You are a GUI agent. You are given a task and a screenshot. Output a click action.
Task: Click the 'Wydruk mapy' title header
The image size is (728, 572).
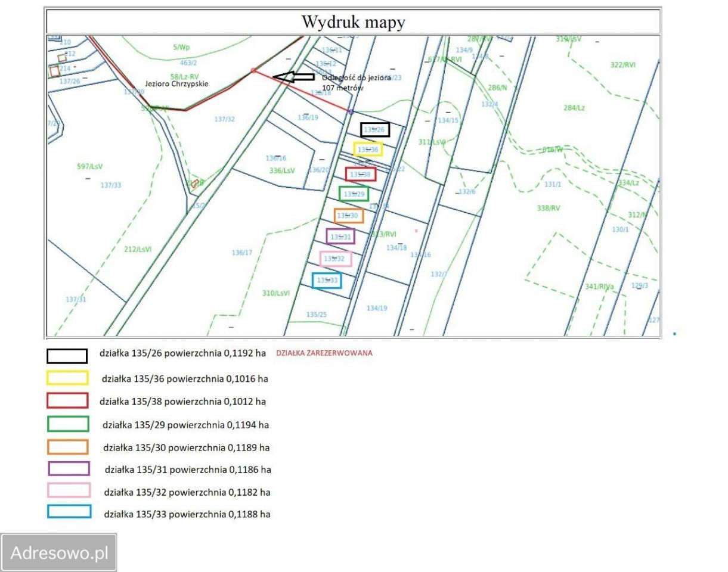coord(353,22)
